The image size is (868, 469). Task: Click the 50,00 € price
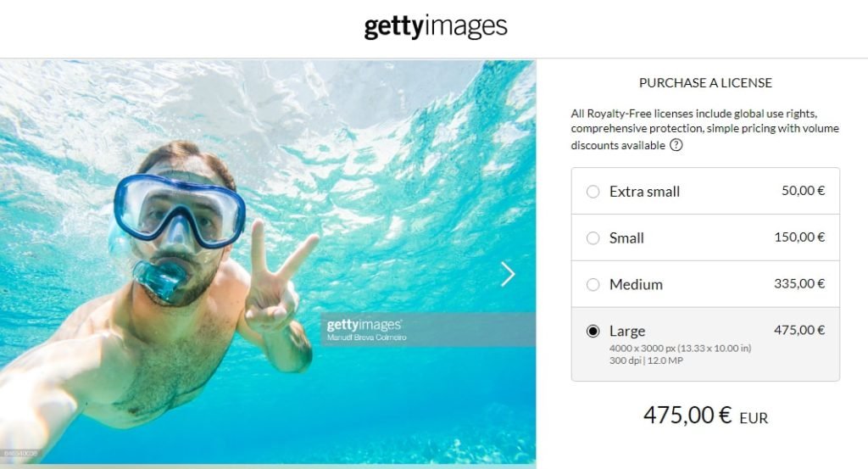pyautogui.click(x=804, y=191)
